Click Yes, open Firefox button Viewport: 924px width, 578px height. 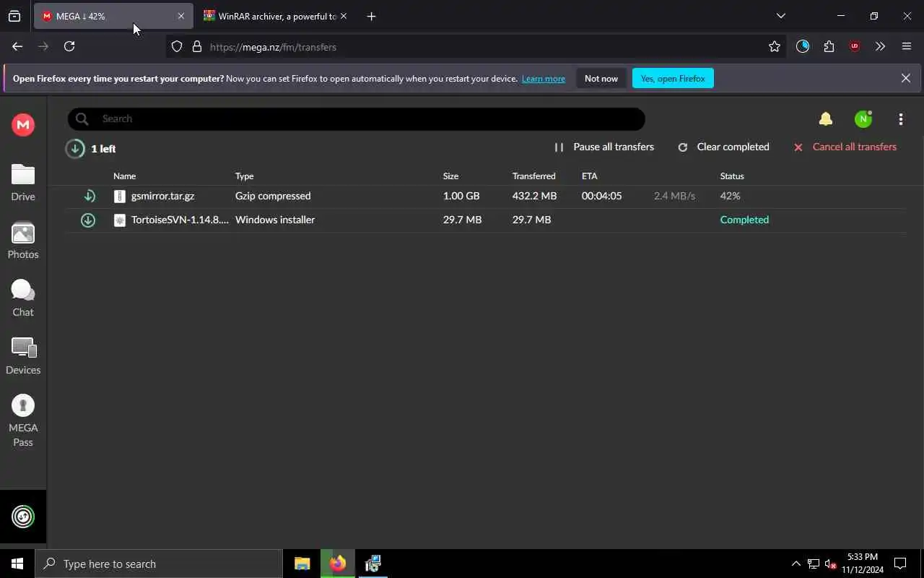click(x=673, y=78)
